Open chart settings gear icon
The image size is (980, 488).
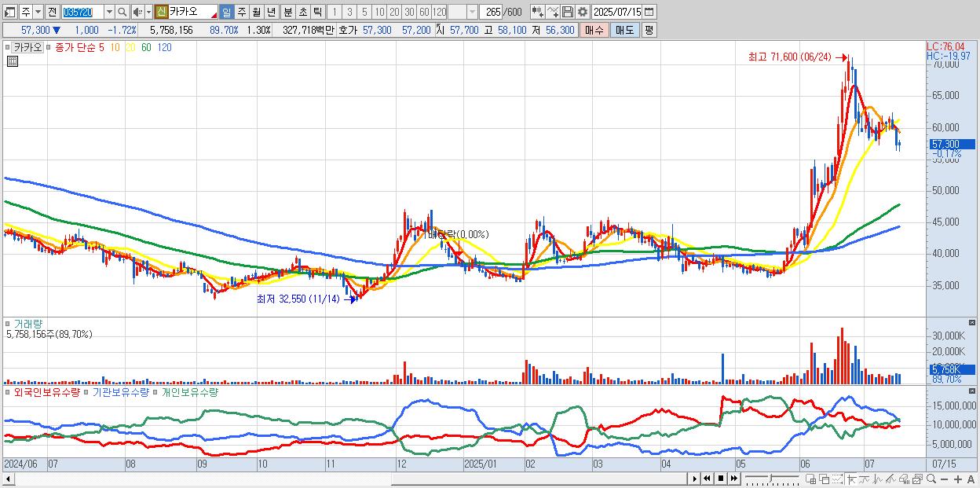click(583, 13)
